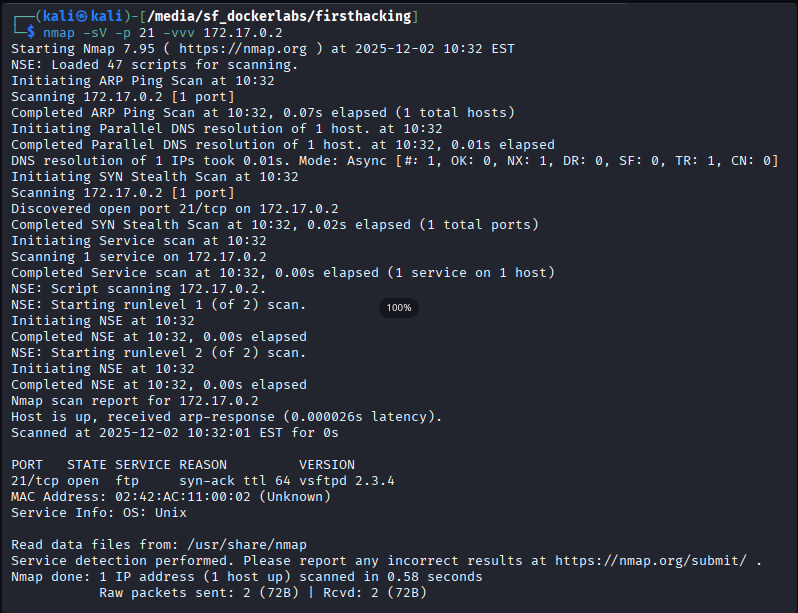Click the "Raw packets sent" summary line
Image resolution: width=798 pixels, height=613 pixels.
(263, 592)
